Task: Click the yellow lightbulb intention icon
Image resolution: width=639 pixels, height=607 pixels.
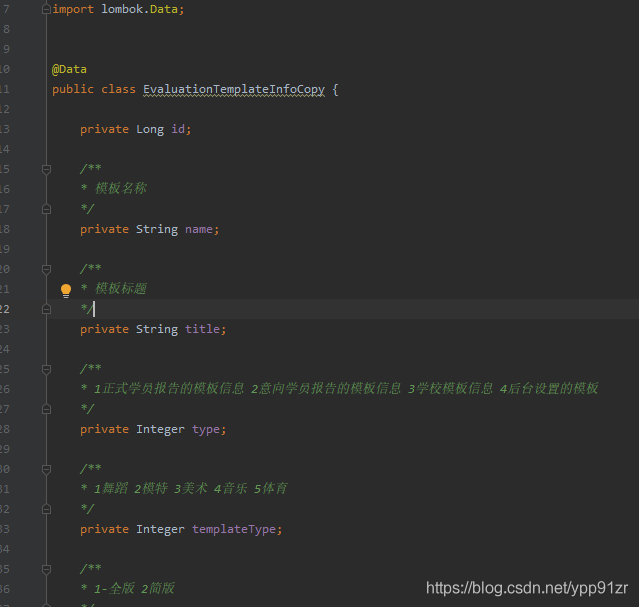Action: click(x=66, y=290)
